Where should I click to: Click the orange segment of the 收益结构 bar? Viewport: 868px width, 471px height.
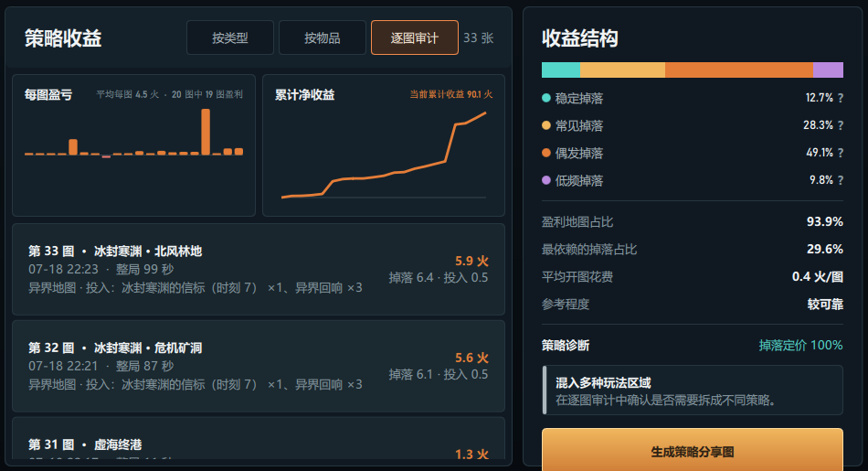(x=739, y=70)
